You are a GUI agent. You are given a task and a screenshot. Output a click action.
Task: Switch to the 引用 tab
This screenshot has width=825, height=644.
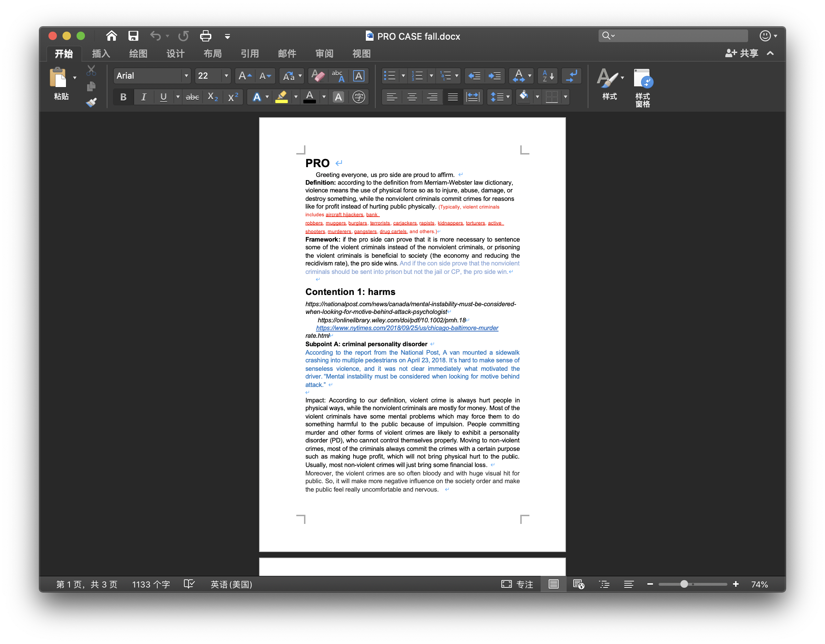(x=250, y=54)
